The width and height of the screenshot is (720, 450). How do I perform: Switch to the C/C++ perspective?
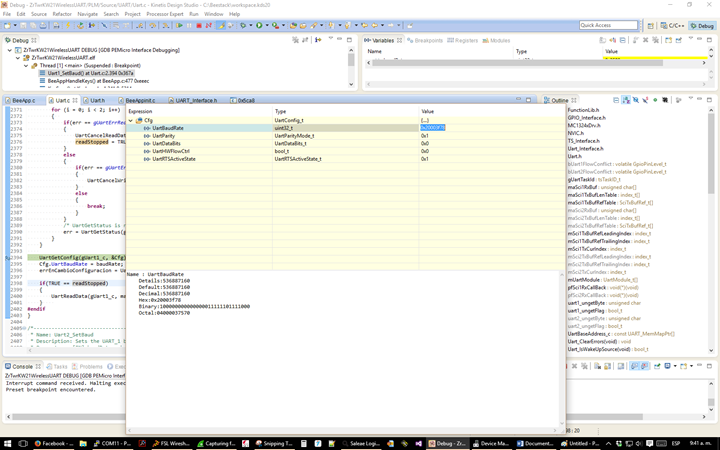pos(673,26)
